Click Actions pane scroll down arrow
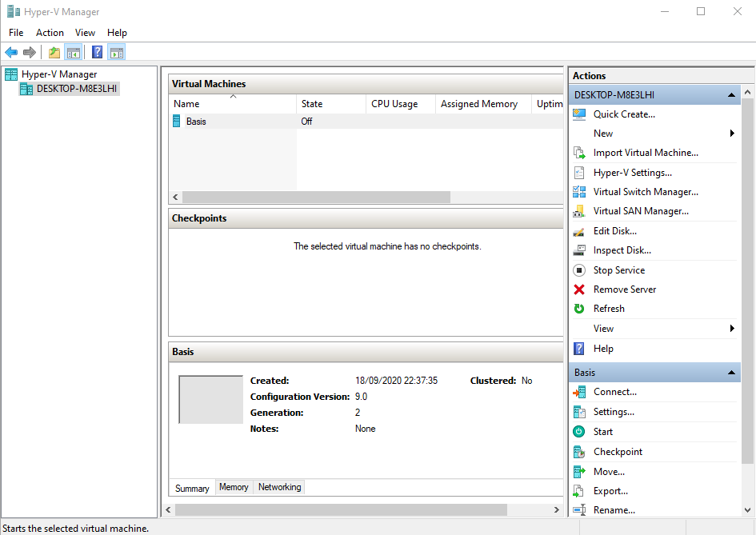The width and height of the screenshot is (756, 535). coord(748,510)
